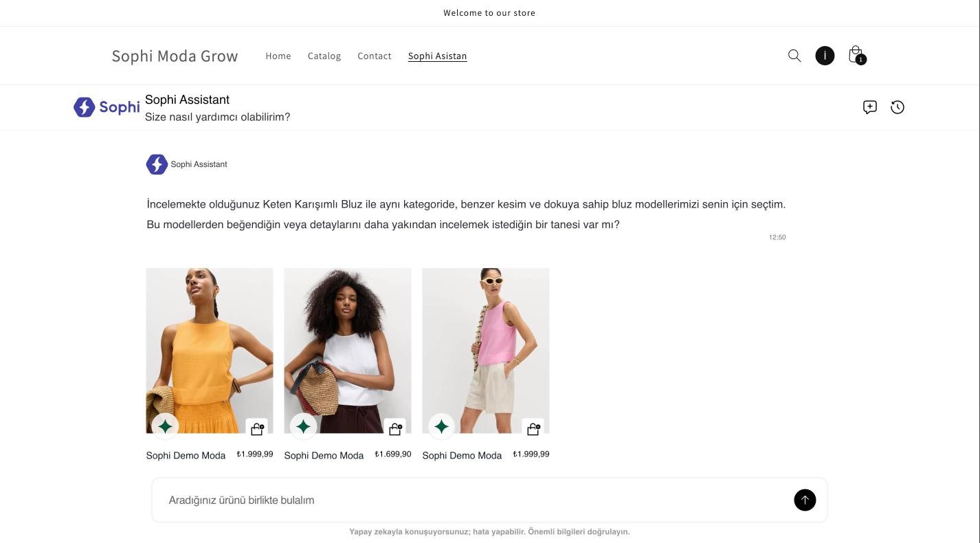The height and width of the screenshot is (543, 980).
Task: Click the Sophi Assistant message avatar
Action: point(157,164)
